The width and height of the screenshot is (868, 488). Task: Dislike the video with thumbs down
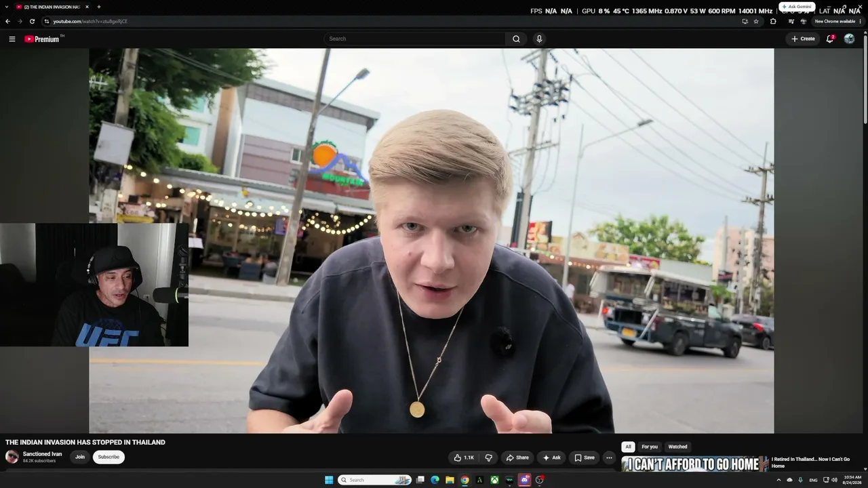(488, 457)
